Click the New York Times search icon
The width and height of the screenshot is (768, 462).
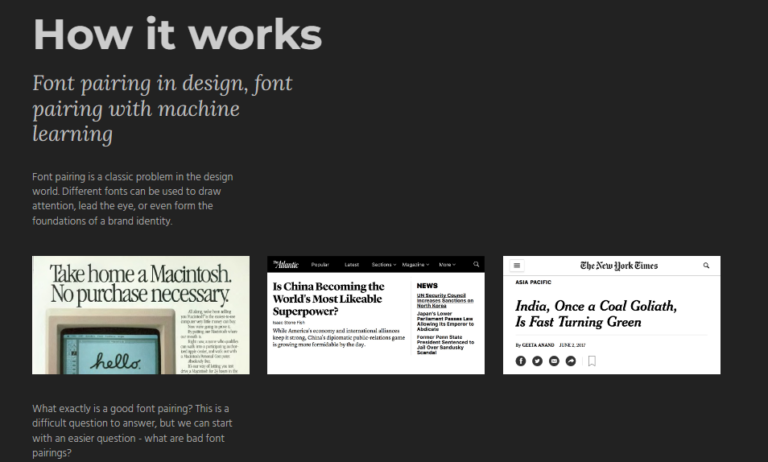click(x=706, y=266)
